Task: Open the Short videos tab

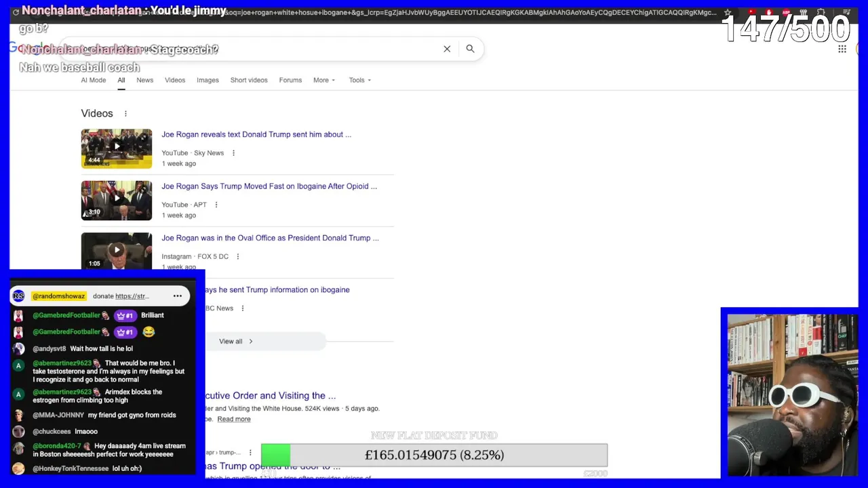Action: pyautogui.click(x=249, y=80)
